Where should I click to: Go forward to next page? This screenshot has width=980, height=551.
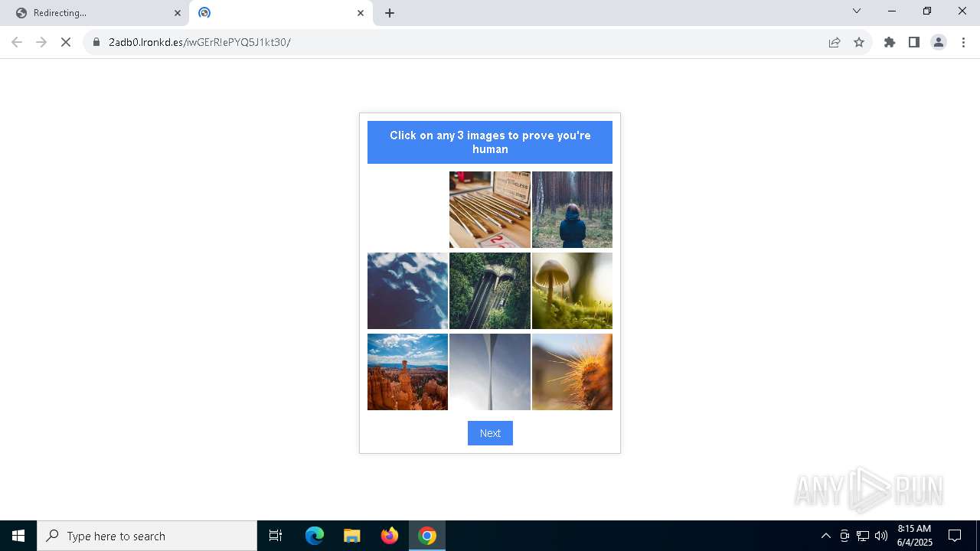pos(41,42)
